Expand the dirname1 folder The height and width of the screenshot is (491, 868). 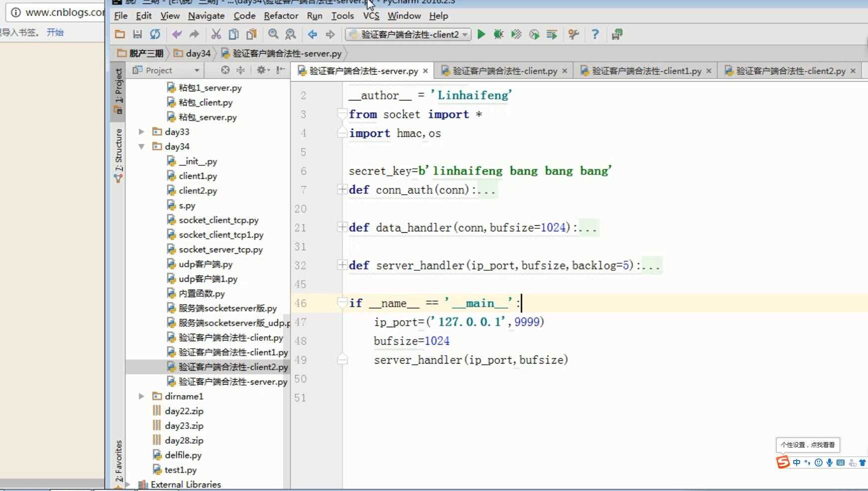point(141,396)
